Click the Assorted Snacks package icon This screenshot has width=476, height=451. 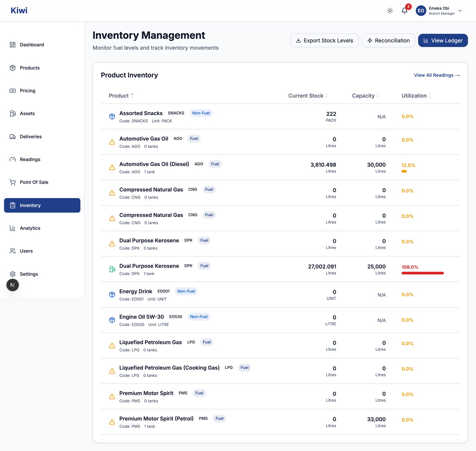coord(112,116)
